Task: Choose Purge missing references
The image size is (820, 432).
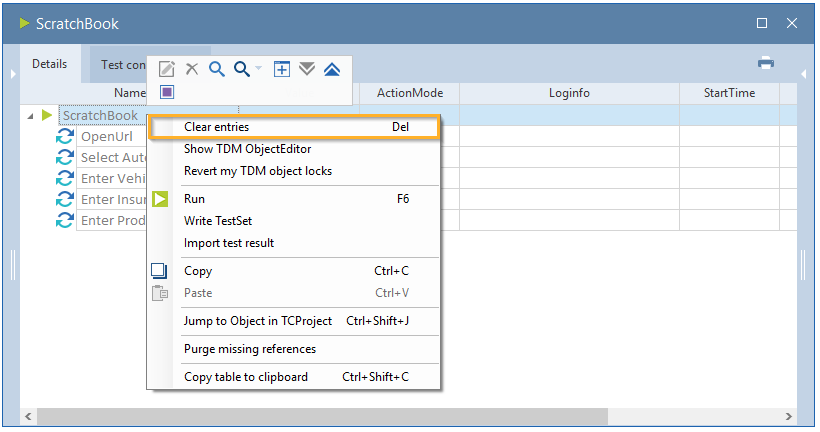Action: point(250,349)
